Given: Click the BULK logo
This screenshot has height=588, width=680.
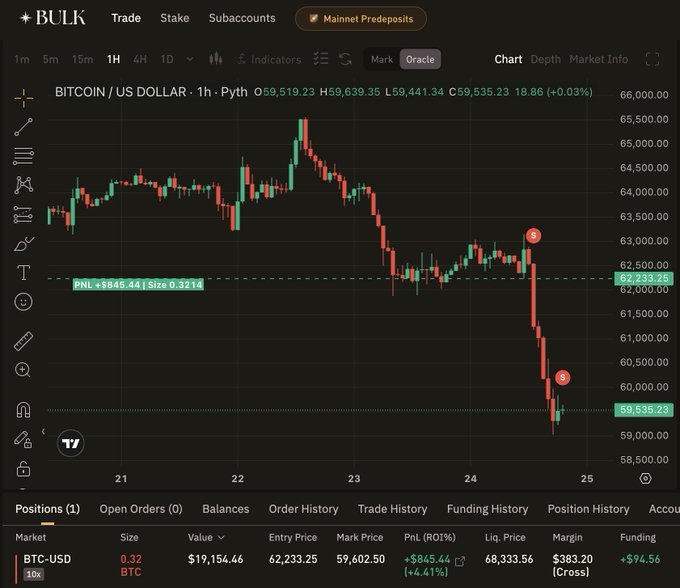Looking at the screenshot, I should pyautogui.click(x=52, y=18).
